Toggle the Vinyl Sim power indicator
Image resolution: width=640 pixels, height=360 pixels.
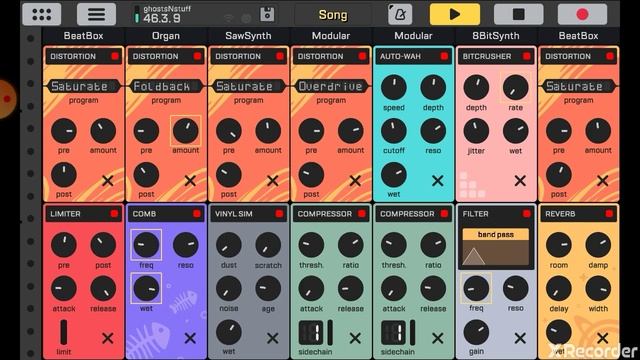pyautogui.click(x=279, y=213)
